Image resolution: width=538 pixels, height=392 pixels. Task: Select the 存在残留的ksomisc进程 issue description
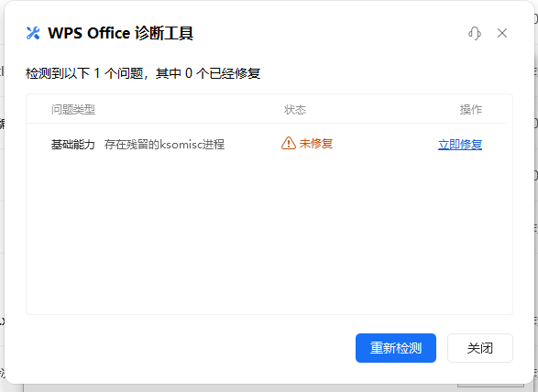point(164,145)
